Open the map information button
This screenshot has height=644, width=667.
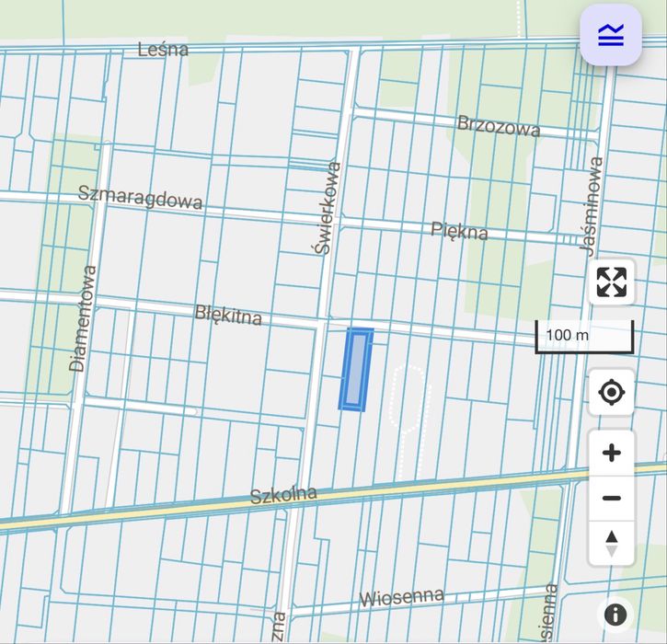click(615, 615)
